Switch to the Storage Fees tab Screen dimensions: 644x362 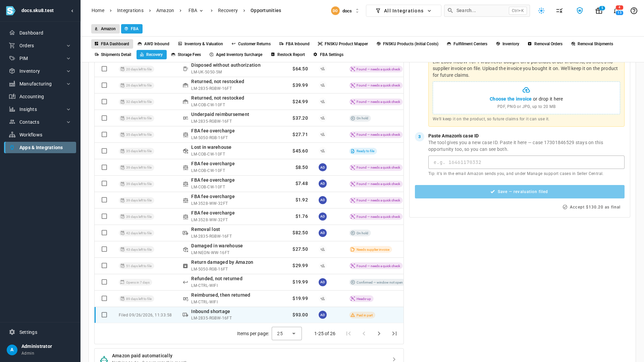coord(186,55)
